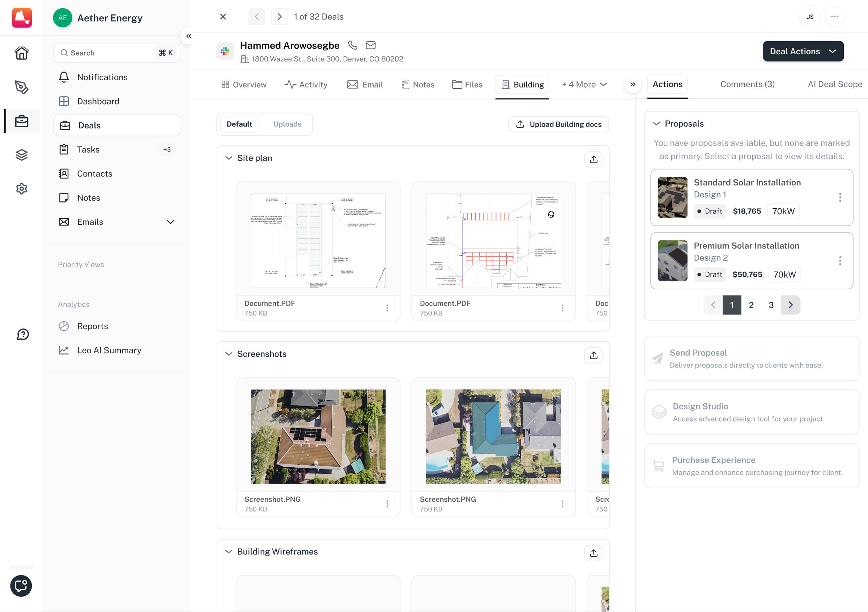The height and width of the screenshot is (612, 868).
Task: Collapse the Building Wireframes section
Action: 229,552
